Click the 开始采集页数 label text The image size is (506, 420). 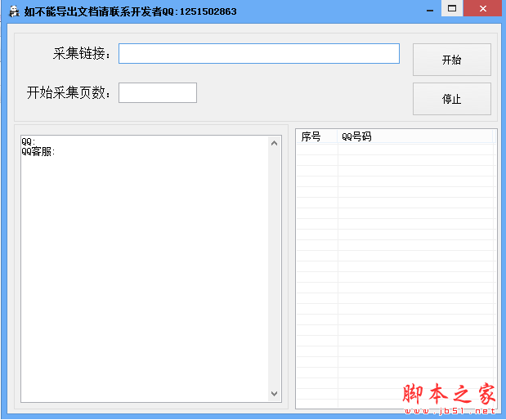click(69, 92)
